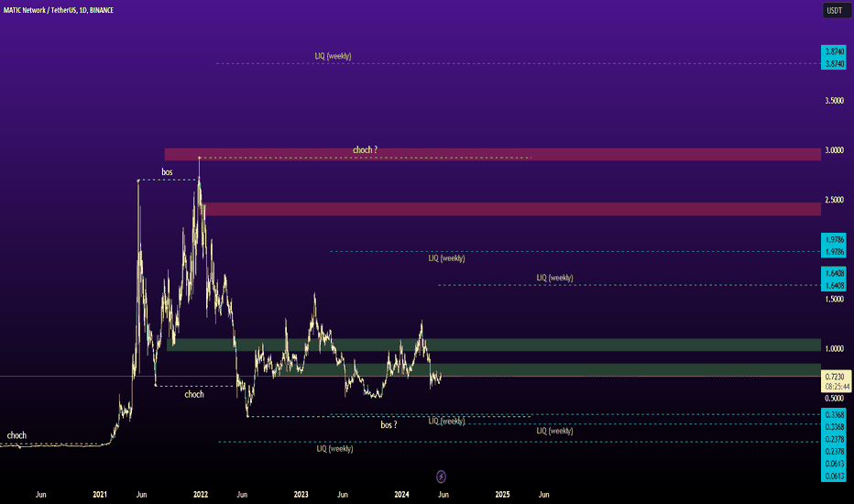Click the 0.5000 price axis label

click(x=834, y=399)
